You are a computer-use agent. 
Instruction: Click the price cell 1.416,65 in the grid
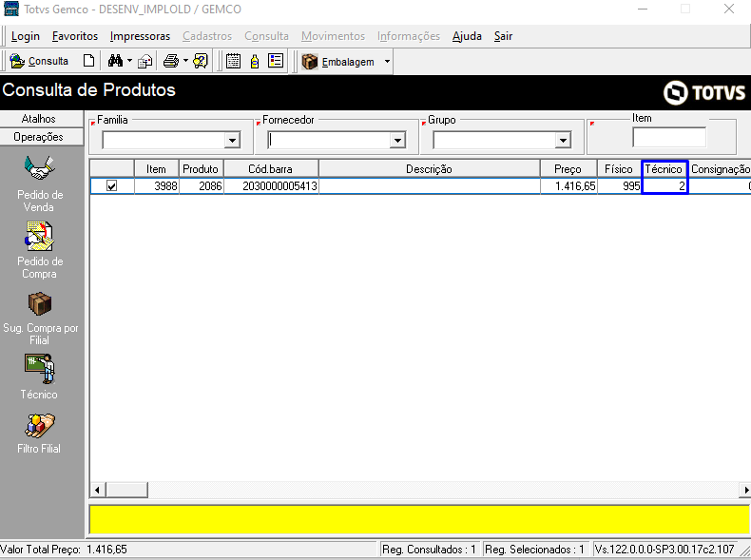coord(568,185)
